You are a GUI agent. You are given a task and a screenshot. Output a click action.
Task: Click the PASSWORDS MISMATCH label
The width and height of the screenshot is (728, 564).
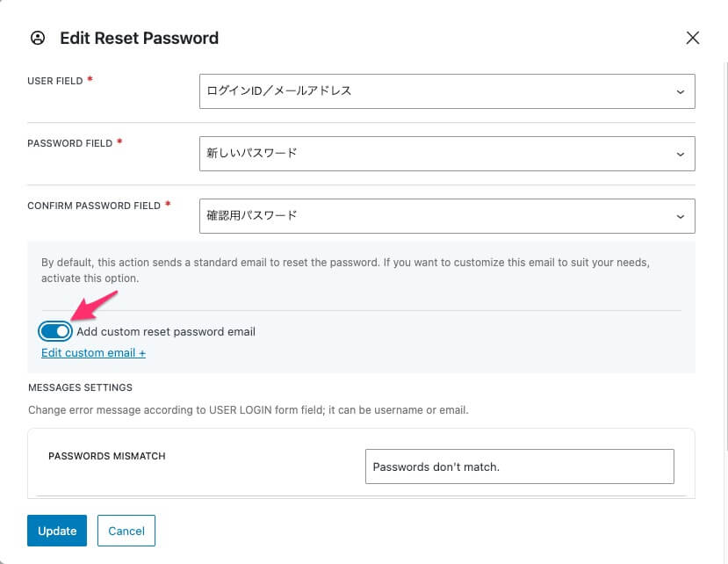(x=106, y=457)
